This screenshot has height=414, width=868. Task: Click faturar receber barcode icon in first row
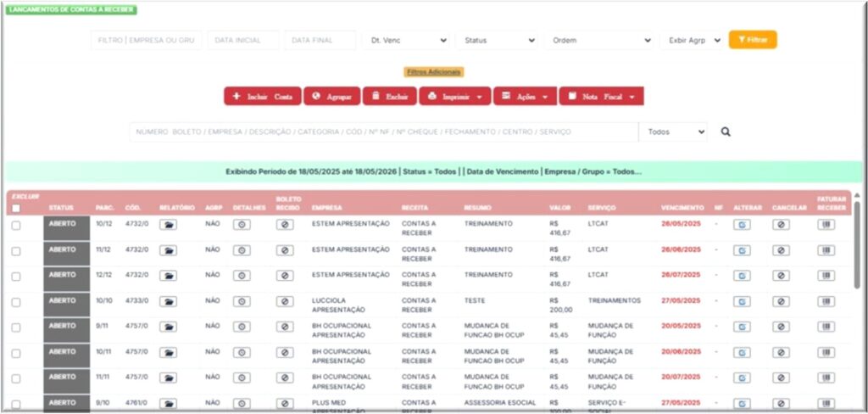point(826,225)
